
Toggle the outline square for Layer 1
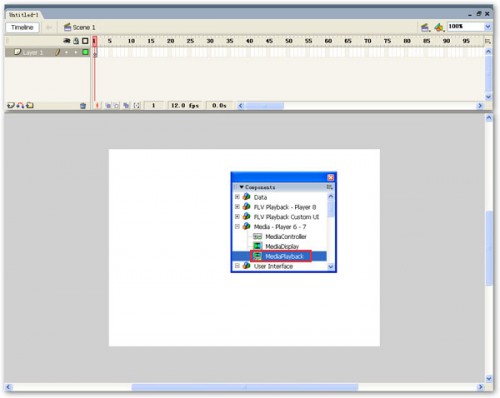coord(85,52)
